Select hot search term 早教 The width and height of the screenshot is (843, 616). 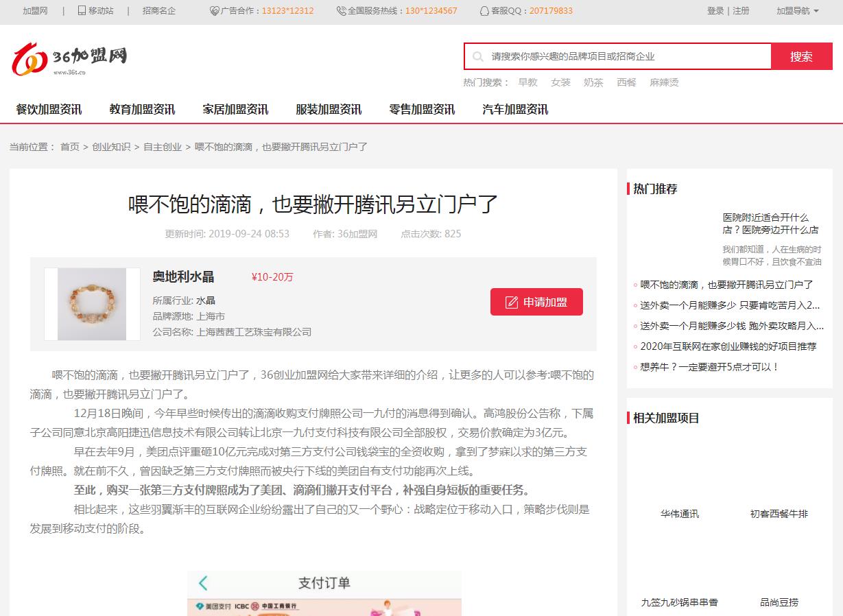pyautogui.click(x=527, y=82)
